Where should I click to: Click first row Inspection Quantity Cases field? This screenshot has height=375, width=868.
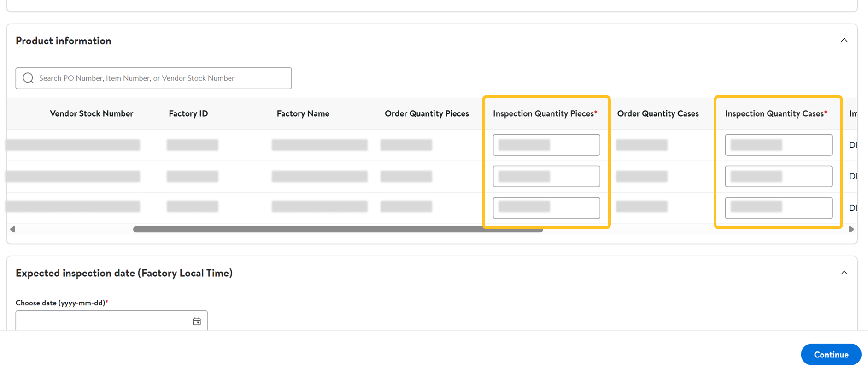(779, 145)
